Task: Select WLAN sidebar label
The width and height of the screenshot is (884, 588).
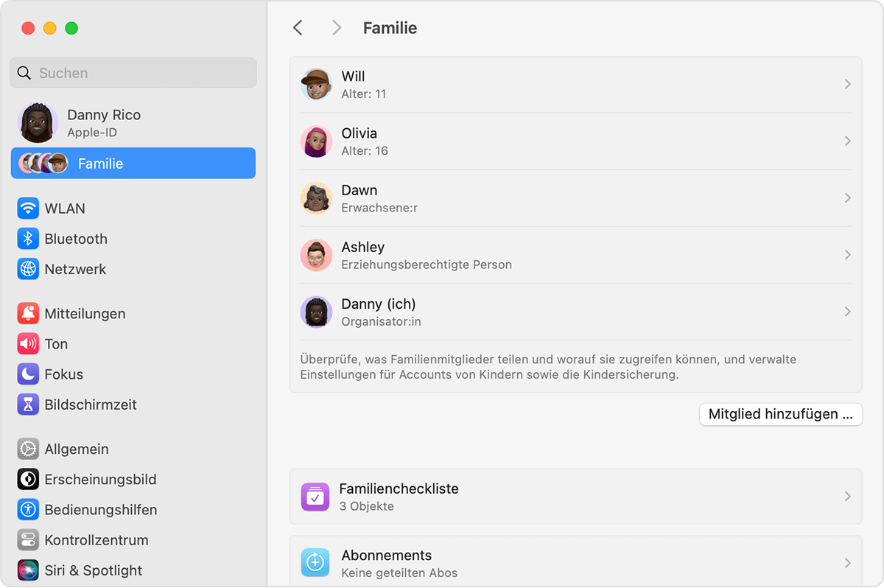Action: (x=65, y=209)
